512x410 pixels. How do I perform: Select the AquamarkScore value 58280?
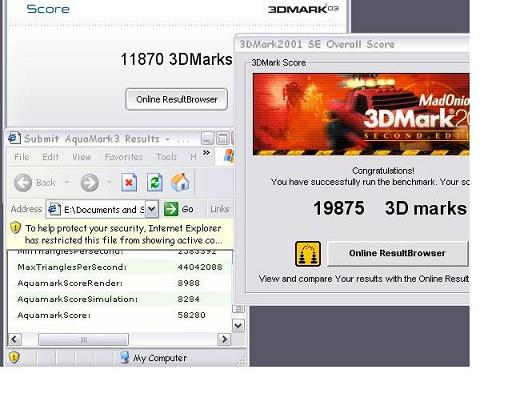coord(191,315)
